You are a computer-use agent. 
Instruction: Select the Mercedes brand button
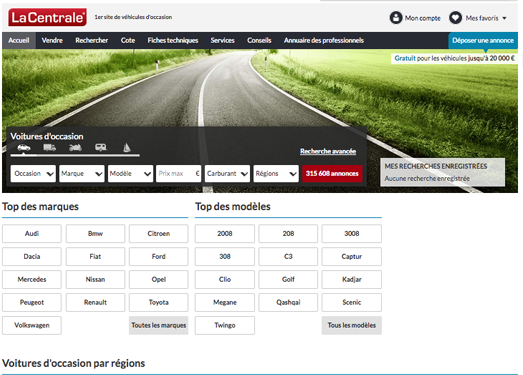coord(32,280)
